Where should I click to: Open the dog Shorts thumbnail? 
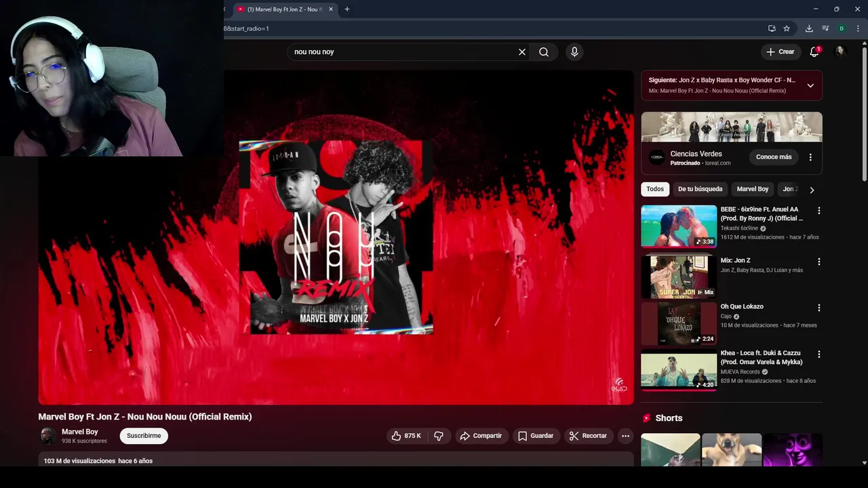coord(732,449)
